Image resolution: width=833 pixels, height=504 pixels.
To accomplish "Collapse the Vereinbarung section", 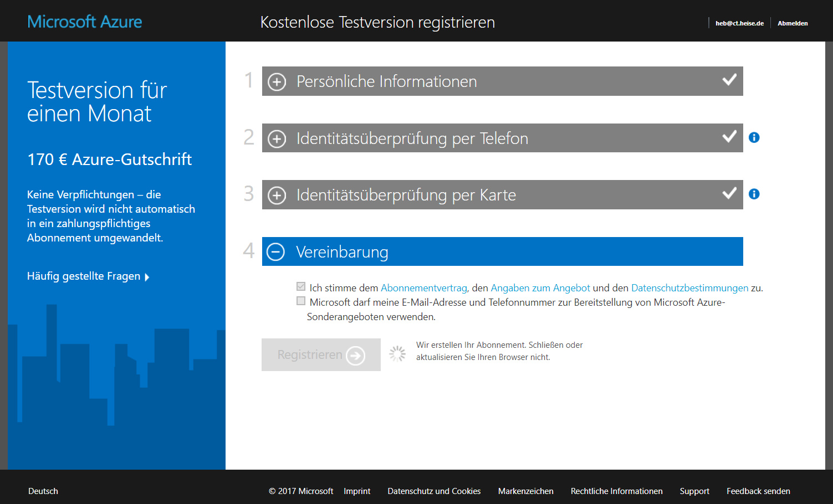I will click(276, 252).
